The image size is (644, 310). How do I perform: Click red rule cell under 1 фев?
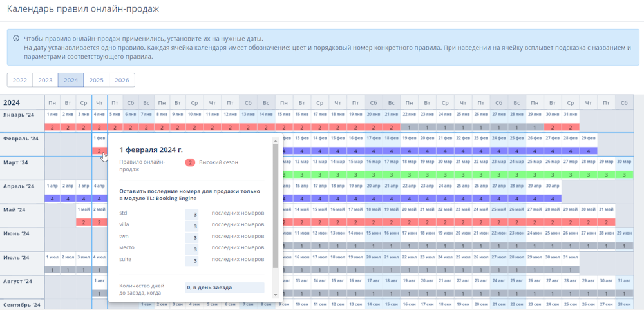(x=100, y=151)
